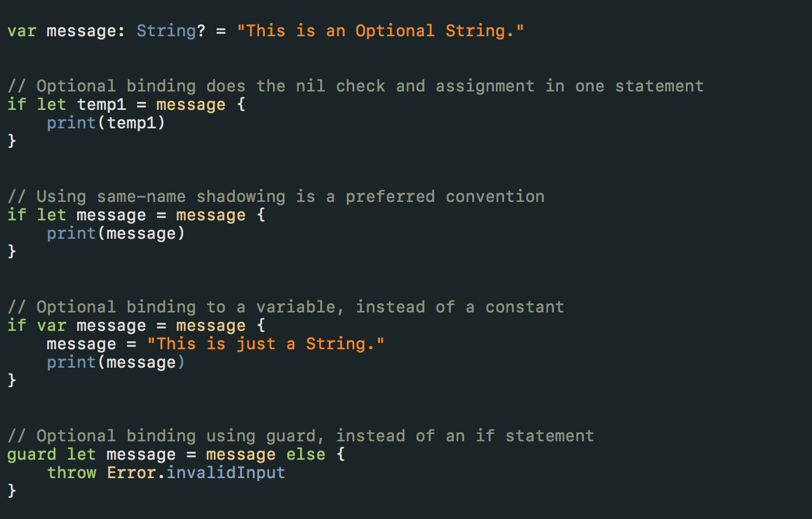The height and width of the screenshot is (519, 812).
Task: Click print(message) under if let message
Action: click(x=116, y=234)
